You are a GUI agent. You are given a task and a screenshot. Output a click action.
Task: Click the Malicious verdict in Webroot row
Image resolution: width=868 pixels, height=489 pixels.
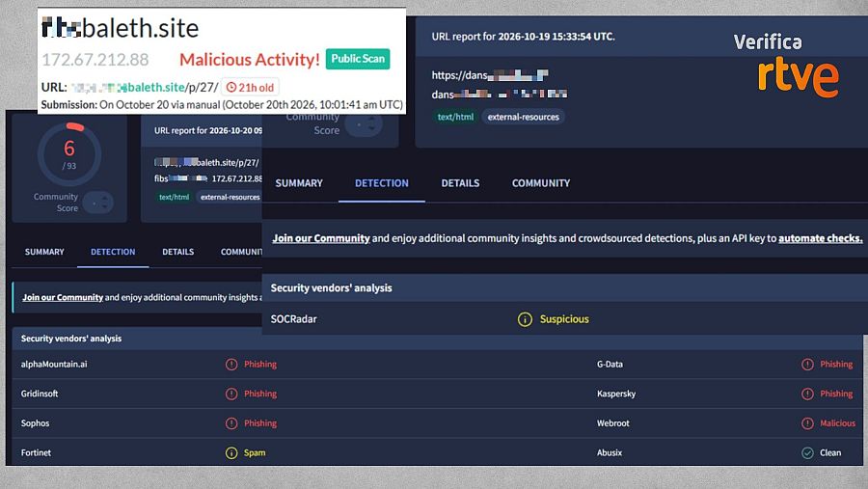pos(837,423)
